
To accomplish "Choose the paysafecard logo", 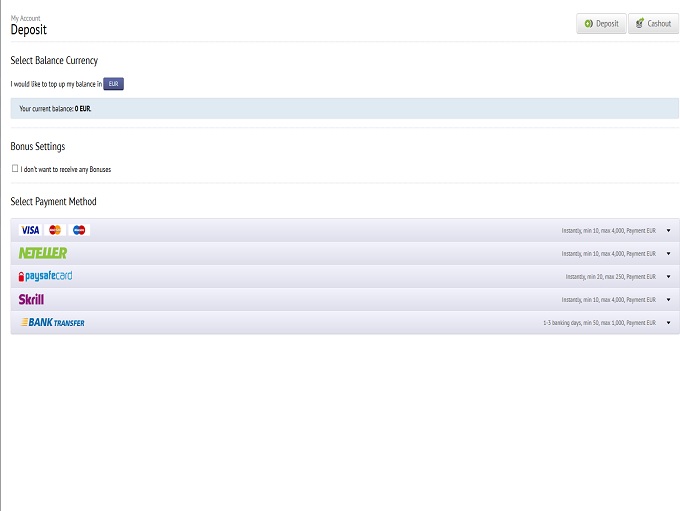I will pyautogui.click(x=45, y=276).
